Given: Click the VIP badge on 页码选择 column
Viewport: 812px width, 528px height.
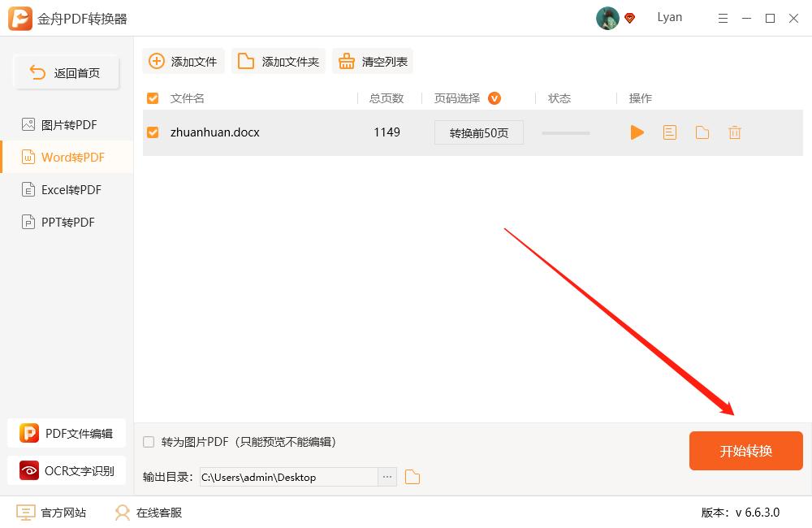Looking at the screenshot, I should tap(496, 97).
